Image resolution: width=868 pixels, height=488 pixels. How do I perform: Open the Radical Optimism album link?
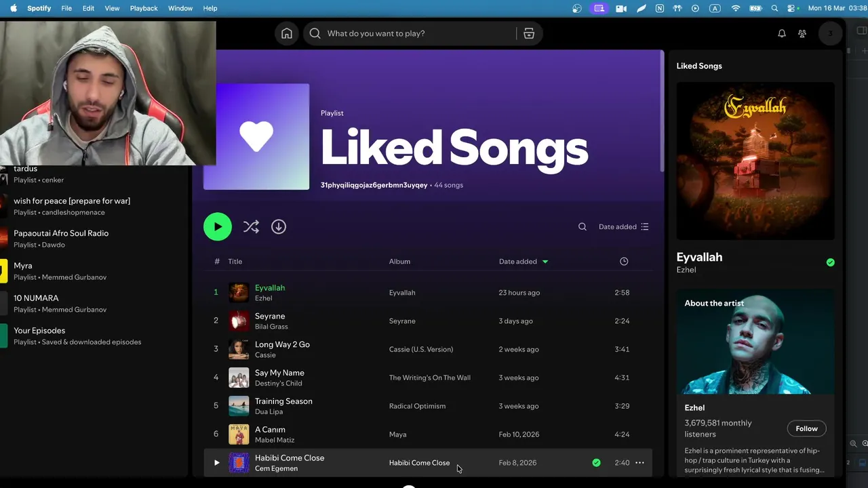coord(417,406)
